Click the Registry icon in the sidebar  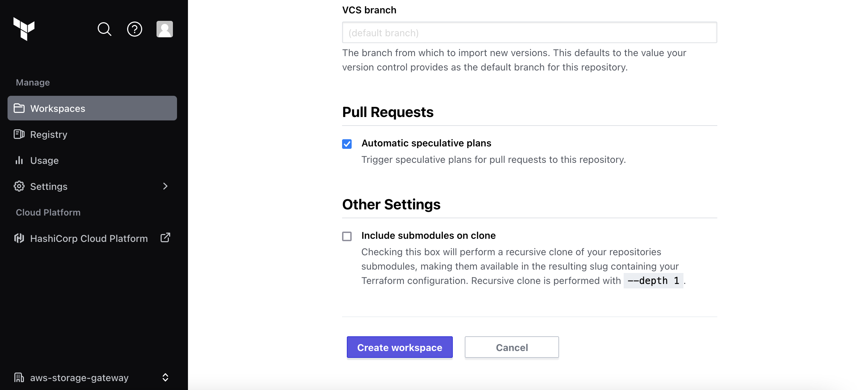[19, 134]
